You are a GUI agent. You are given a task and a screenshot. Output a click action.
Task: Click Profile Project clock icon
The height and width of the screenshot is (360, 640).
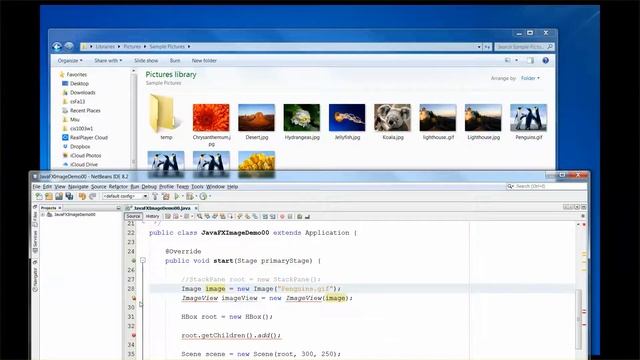click(x=203, y=196)
